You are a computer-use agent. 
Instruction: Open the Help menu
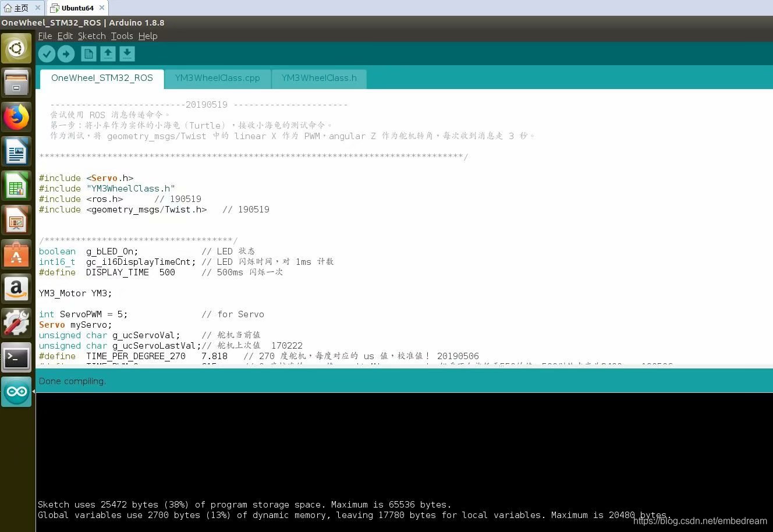tap(148, 36)
